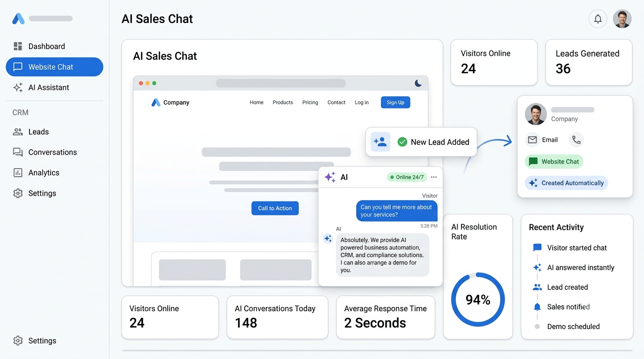Click the Leads Generated 36 card

click(x=589, y=62)
